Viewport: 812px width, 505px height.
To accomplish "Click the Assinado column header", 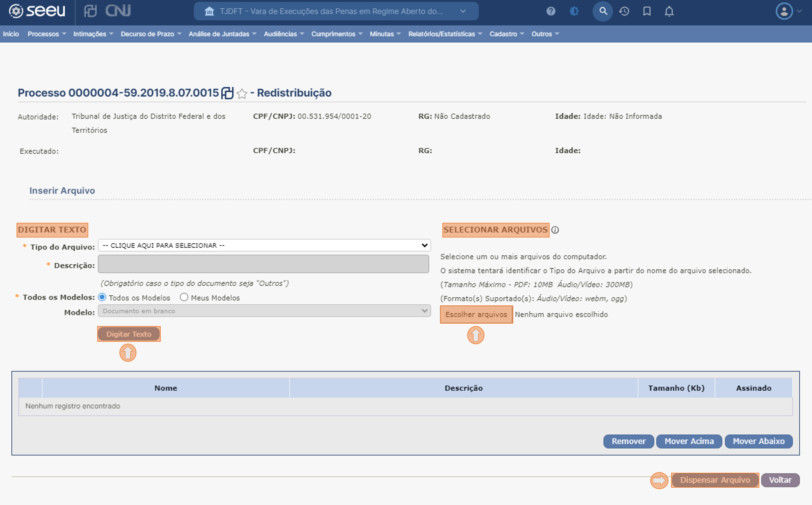I will [754, 388].
